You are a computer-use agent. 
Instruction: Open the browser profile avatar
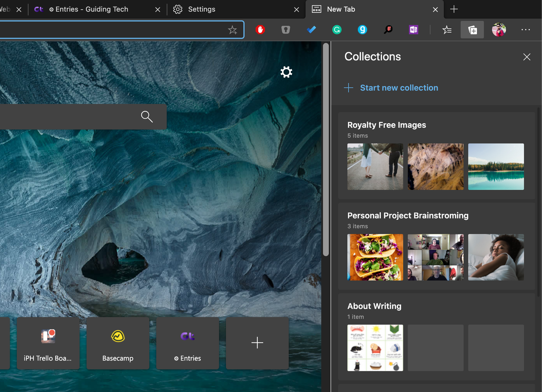pos(499,30)
